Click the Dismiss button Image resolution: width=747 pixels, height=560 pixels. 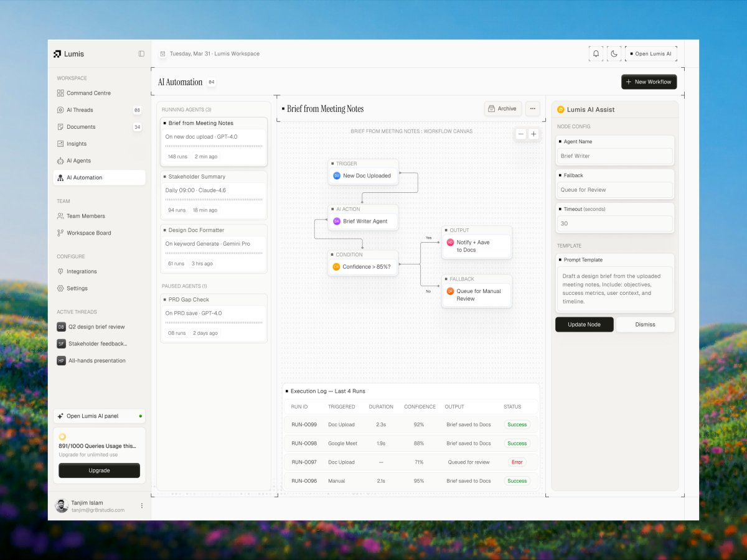click(646, 324)
